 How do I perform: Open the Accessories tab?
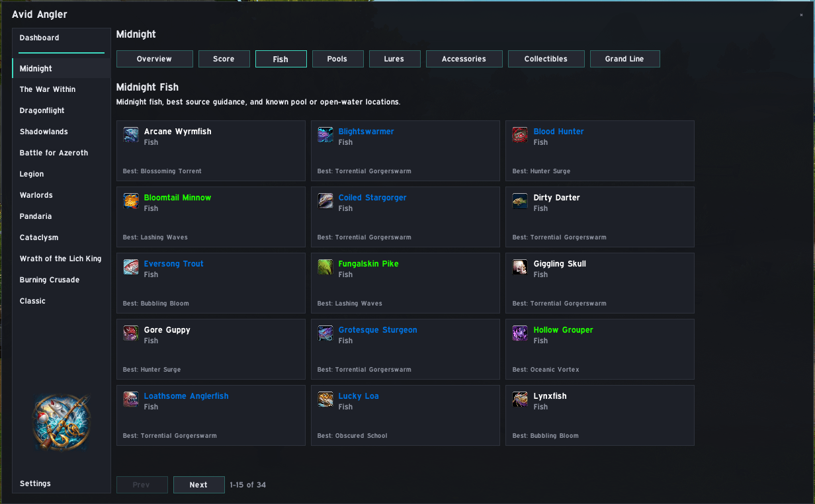pyautogui.click(x=464, y=59)
